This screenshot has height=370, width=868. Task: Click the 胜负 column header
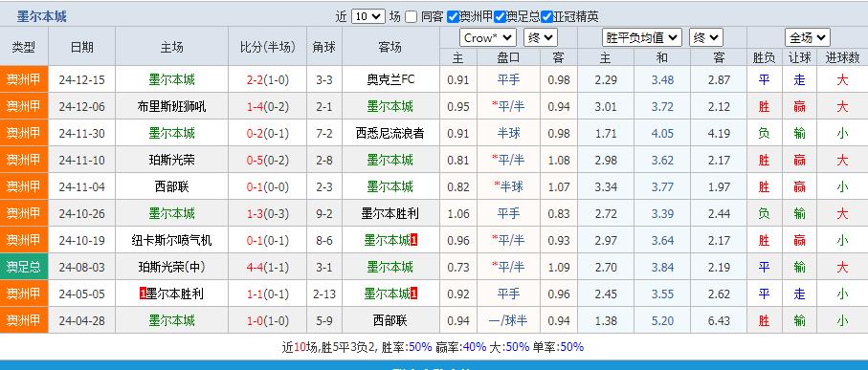click(x=764, y=57)
